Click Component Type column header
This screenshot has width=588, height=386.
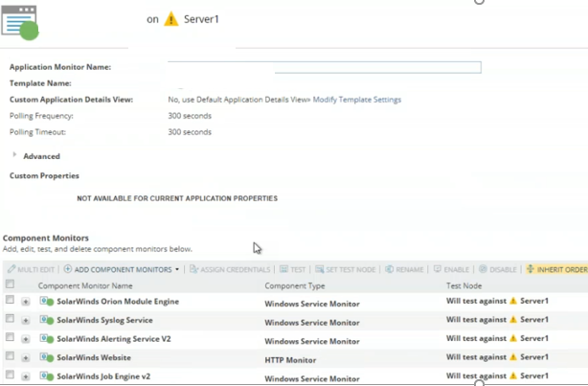(295, 285)
